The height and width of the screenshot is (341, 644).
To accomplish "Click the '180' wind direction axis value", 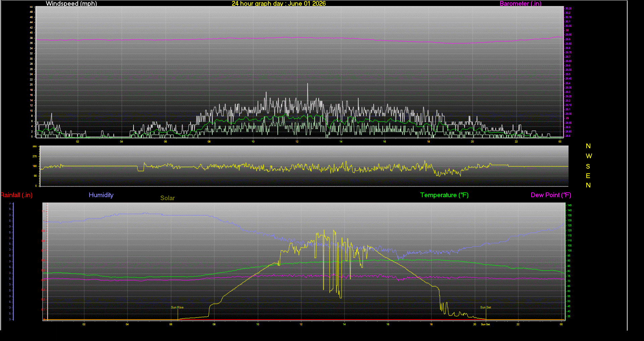I will coord(35,166).
